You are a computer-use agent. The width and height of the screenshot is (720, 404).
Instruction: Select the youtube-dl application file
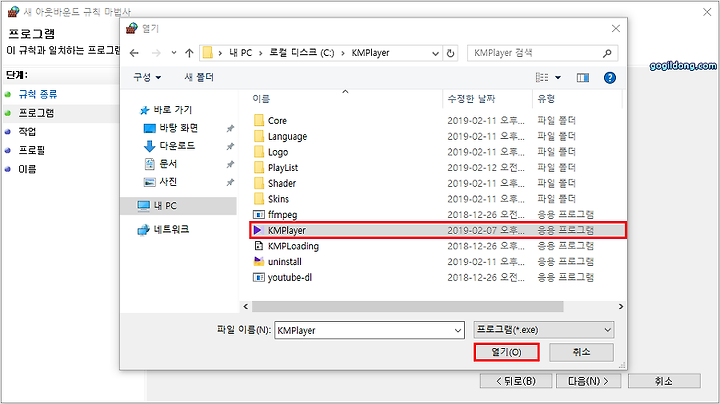[x=290, y=277]
